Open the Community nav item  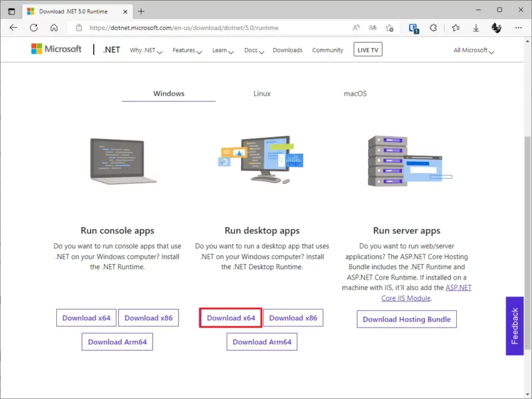pyautogui.click(x=327, y=50)
